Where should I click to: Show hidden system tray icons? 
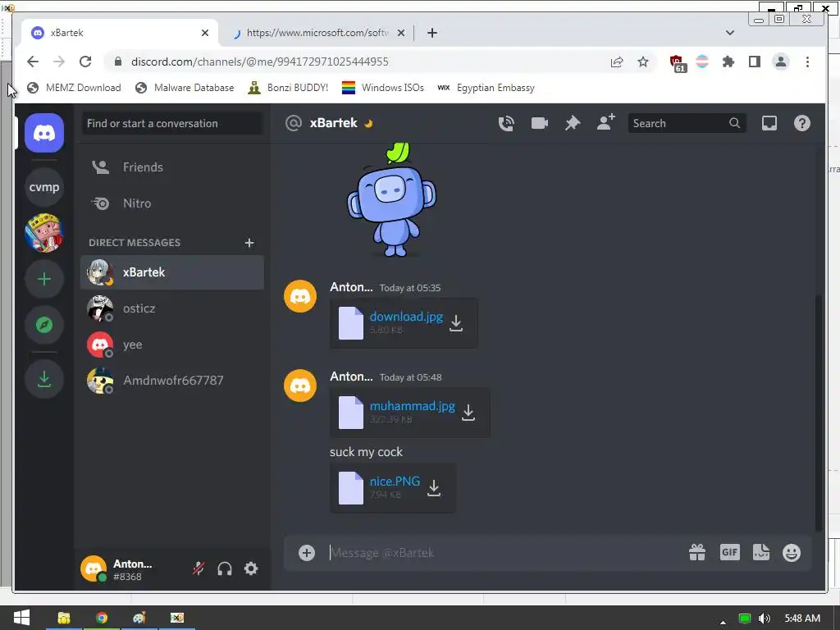click(723, 622)
